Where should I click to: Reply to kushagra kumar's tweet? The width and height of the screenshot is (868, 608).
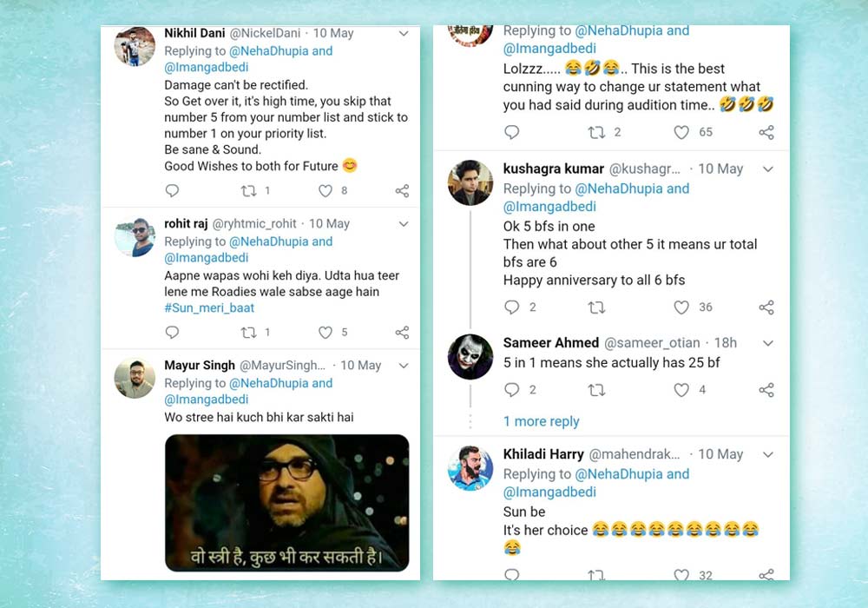click(x=512, y=307)
